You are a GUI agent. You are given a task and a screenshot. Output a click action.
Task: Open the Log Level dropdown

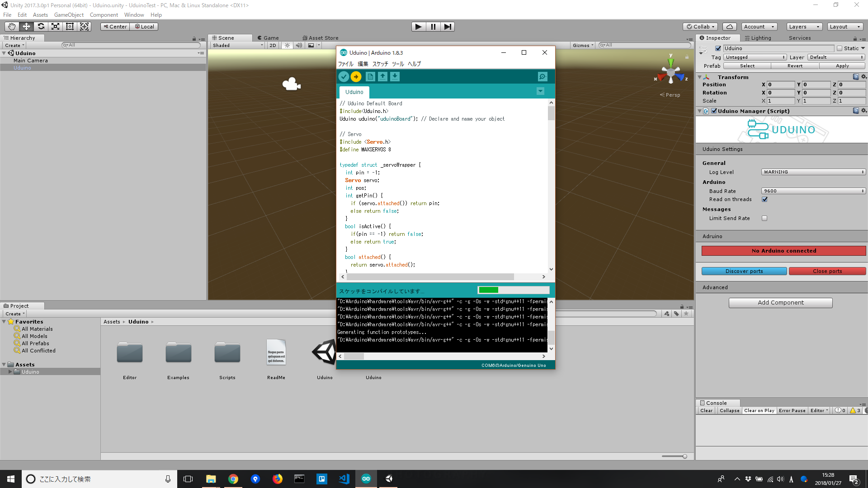tap(813, 172)
